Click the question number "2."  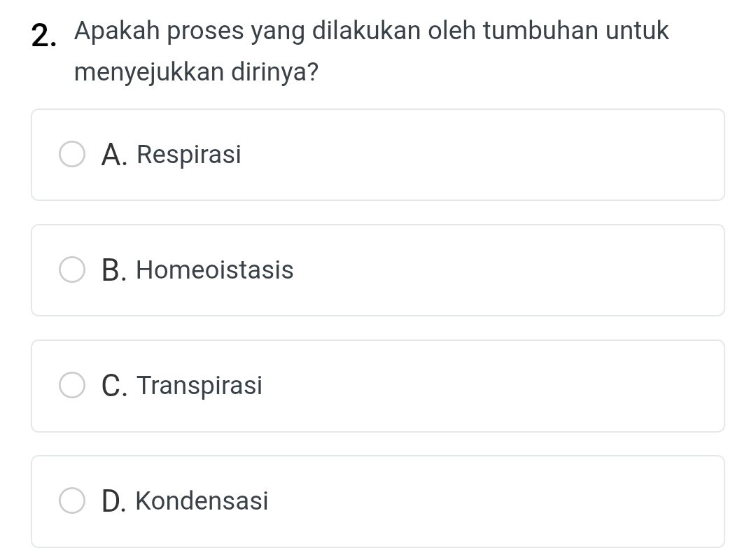(45, 35)
